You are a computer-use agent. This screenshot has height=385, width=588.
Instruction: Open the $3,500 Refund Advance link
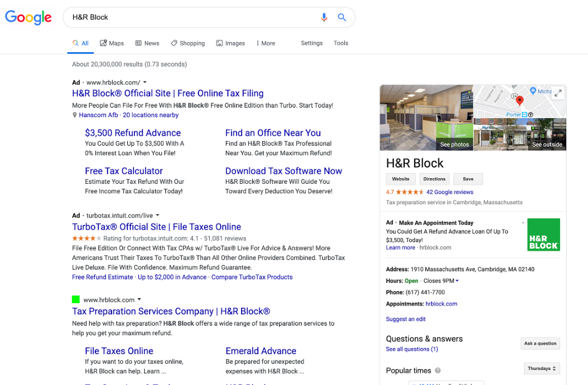coord(133,133)
